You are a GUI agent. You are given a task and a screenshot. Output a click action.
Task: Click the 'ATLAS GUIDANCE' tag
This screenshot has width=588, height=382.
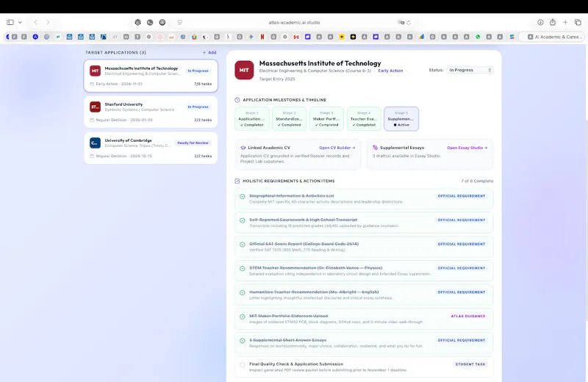click(x=468, y=317)
